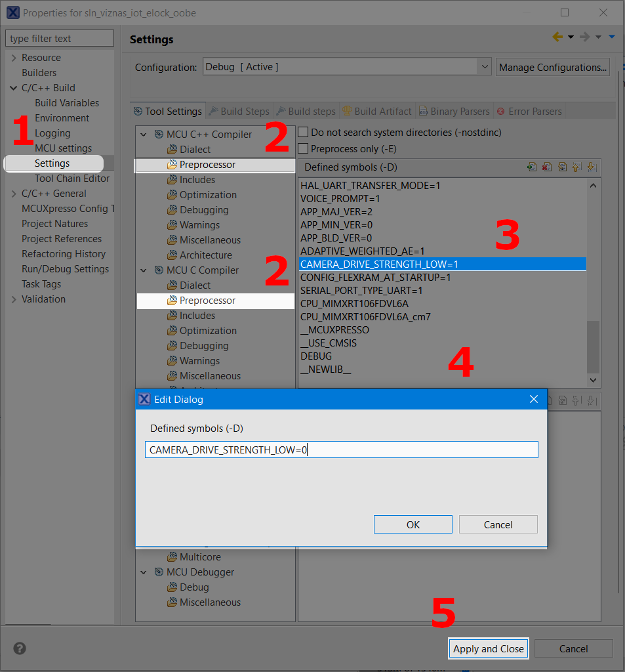Click the Add defined symbol icon

(532, 167)
